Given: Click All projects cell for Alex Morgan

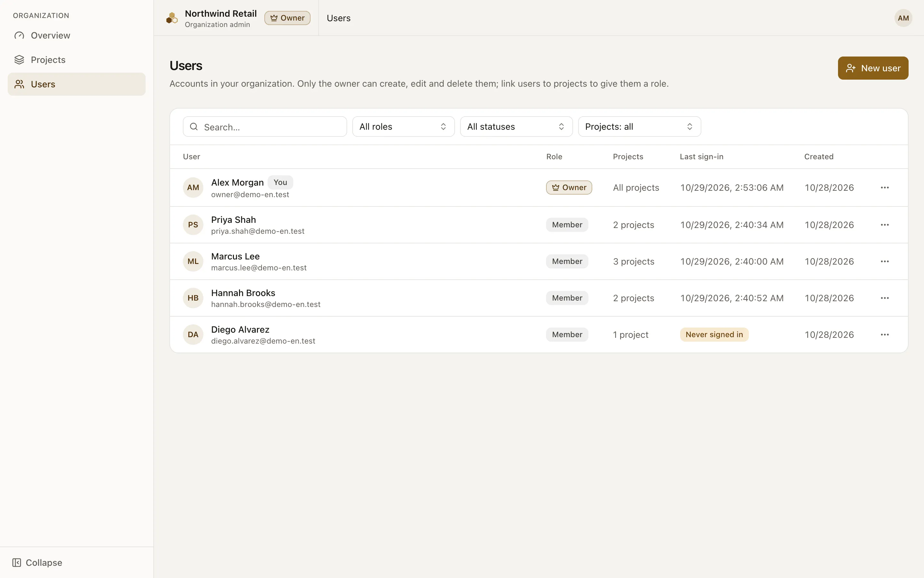Looking at the screenshot, I should [x=636, y=187].
